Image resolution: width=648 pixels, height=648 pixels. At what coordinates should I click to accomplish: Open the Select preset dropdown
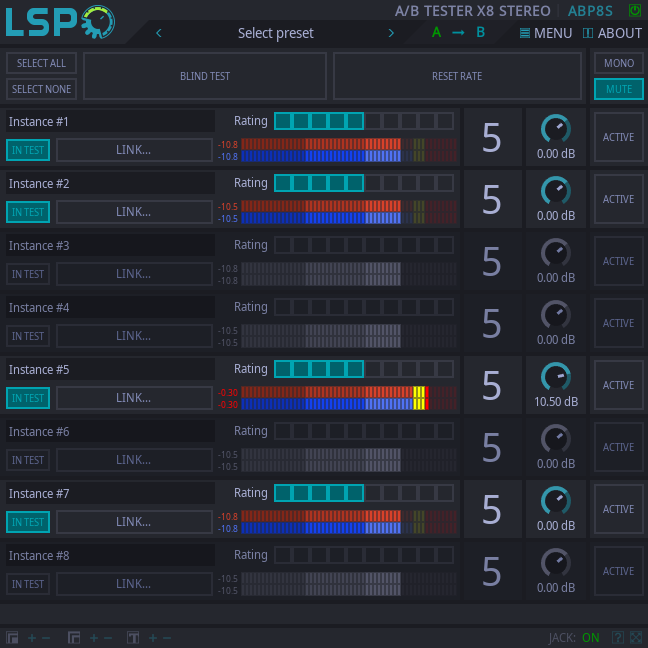point(275,33)
